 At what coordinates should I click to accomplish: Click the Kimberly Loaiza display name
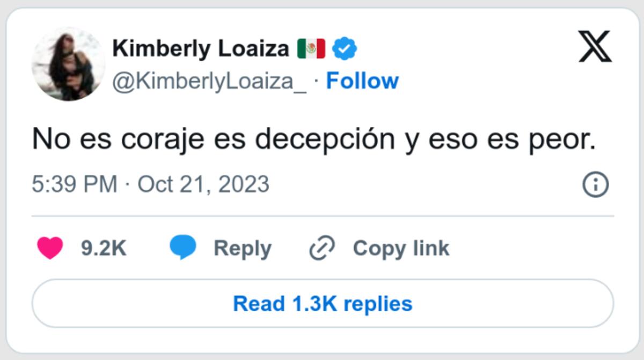[201, 49]
